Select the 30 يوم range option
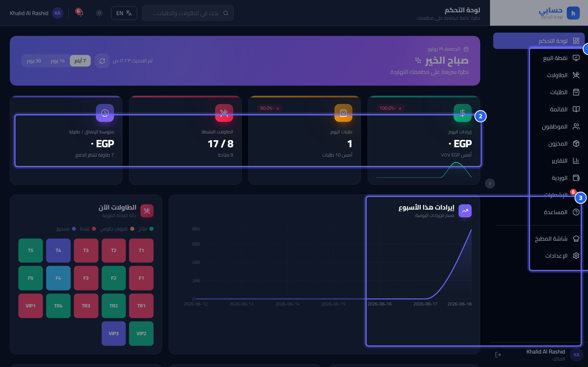588x367 pixels. [34, 61]
